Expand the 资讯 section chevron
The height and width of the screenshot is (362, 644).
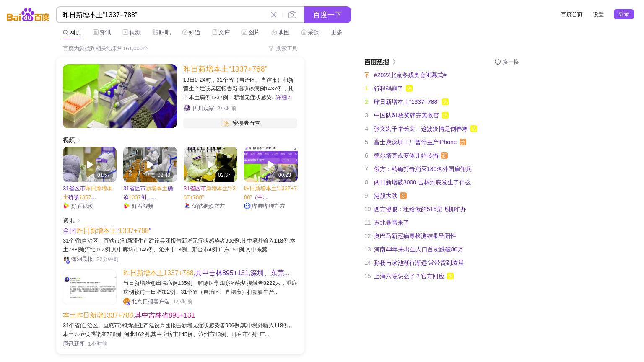(x=79, y=220)
